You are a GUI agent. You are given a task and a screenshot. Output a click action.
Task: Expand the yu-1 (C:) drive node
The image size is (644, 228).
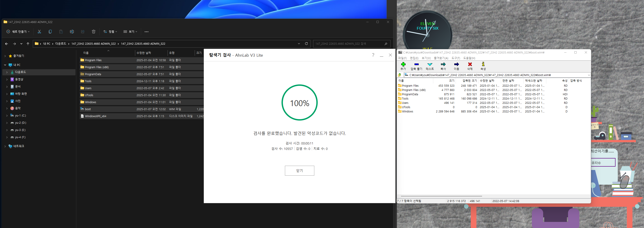point(7,116)
